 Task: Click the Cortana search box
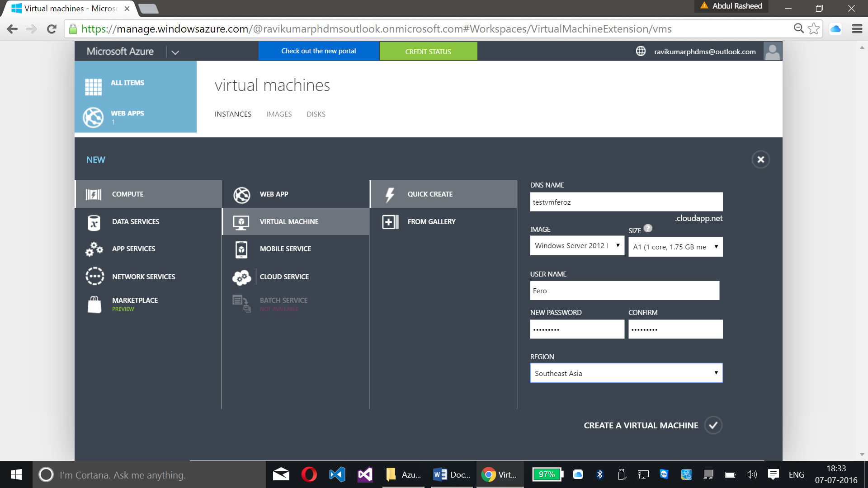click(149, 474)
